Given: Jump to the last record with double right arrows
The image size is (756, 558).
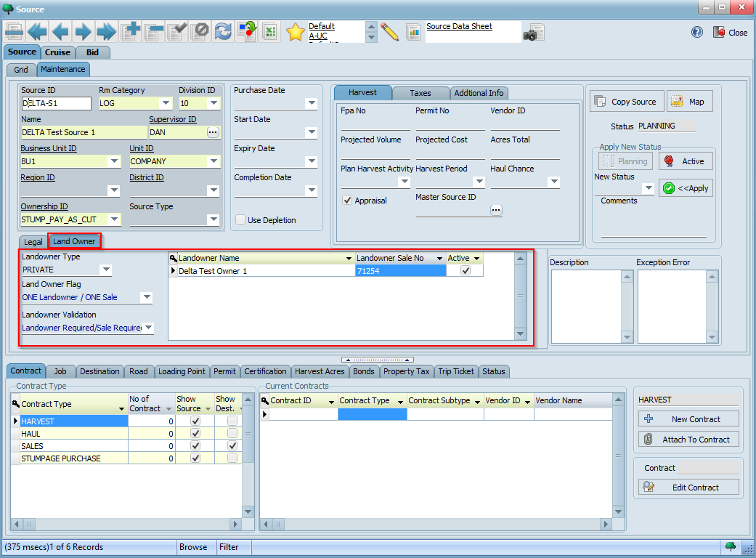Looking at the screenshot, I should [107, 32].
